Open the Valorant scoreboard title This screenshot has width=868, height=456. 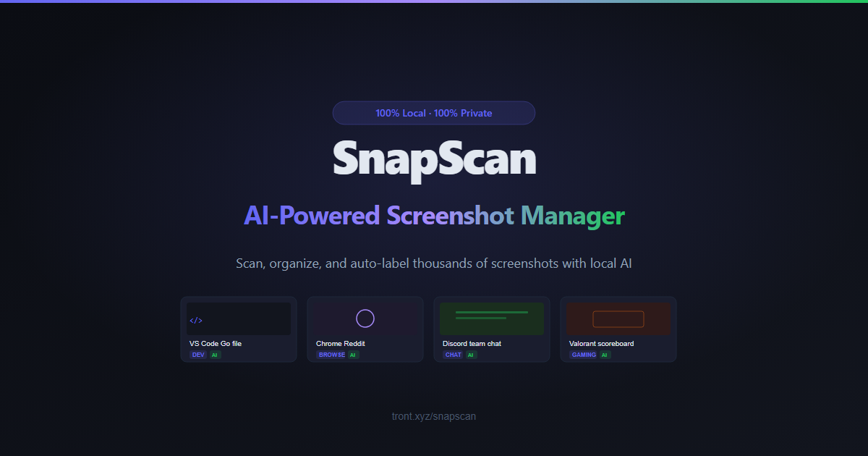tap(602, 343)
